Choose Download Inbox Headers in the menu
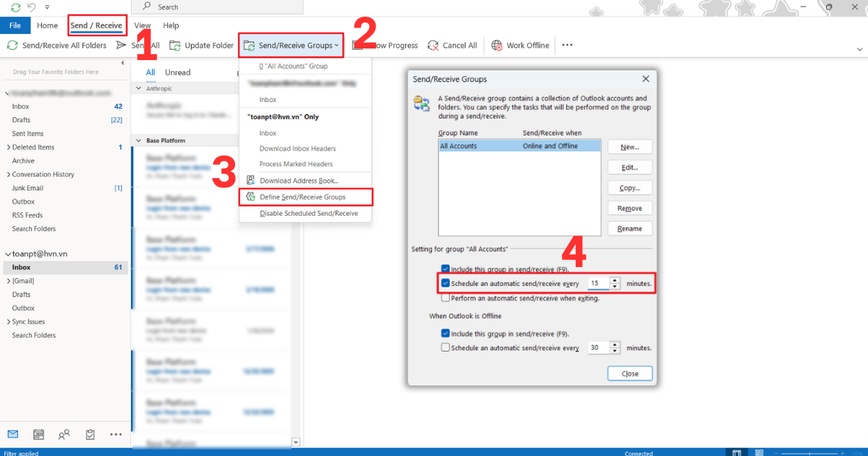 click(297, 148)
